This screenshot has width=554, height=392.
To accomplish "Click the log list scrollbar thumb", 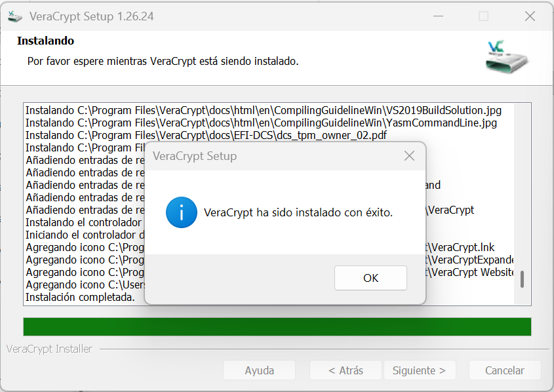I will tap(523, 279).
